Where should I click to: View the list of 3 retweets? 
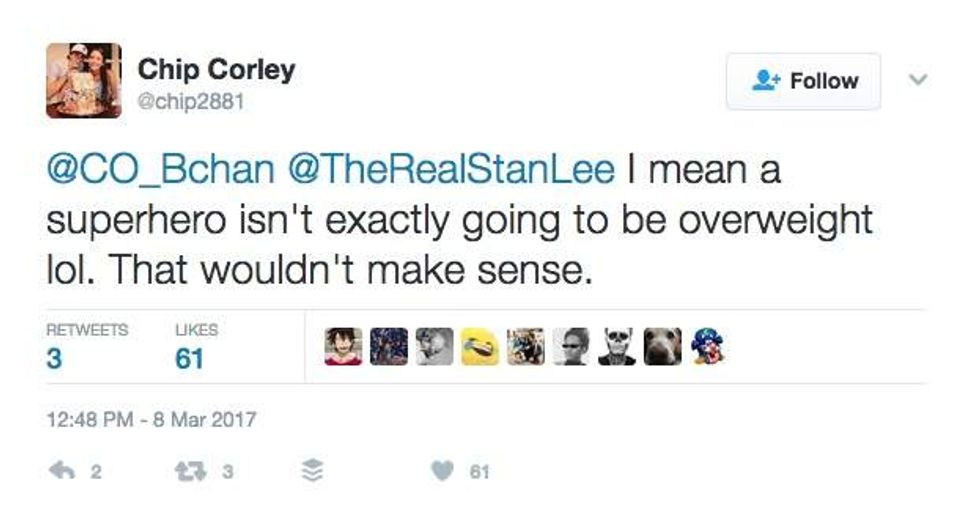click(x=56, y=357)
